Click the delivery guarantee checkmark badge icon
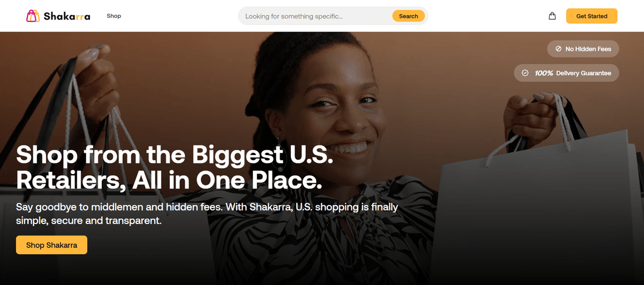Image resolution: width=644 pixels, height=285 pixels. (525, 73)
